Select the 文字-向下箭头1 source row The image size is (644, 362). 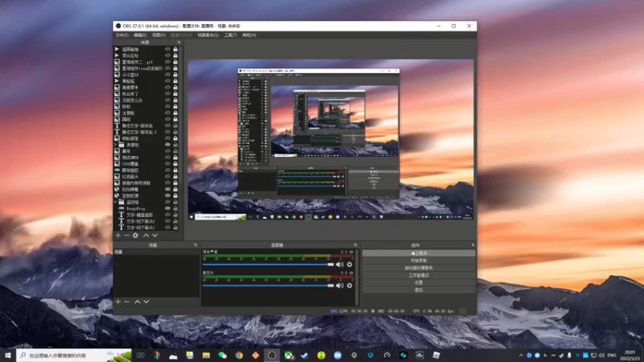[x=147, y=228]
